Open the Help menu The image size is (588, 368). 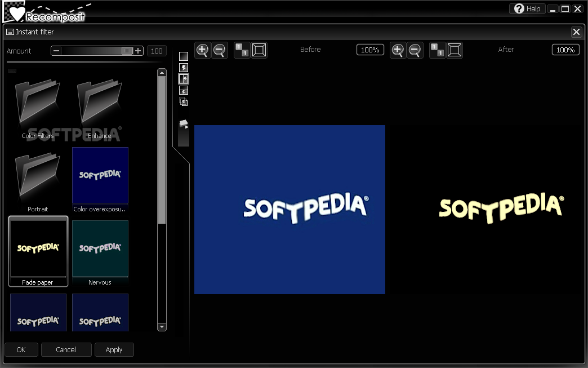527,8
